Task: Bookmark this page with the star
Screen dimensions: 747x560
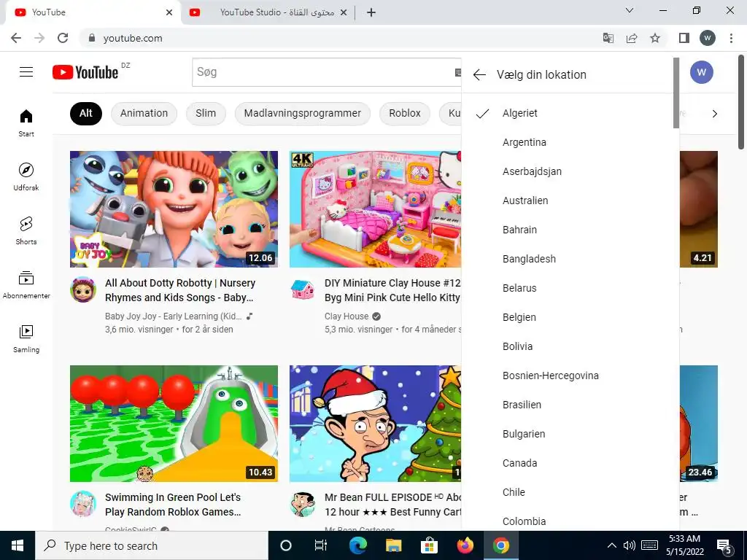Action: pos(655,38)
